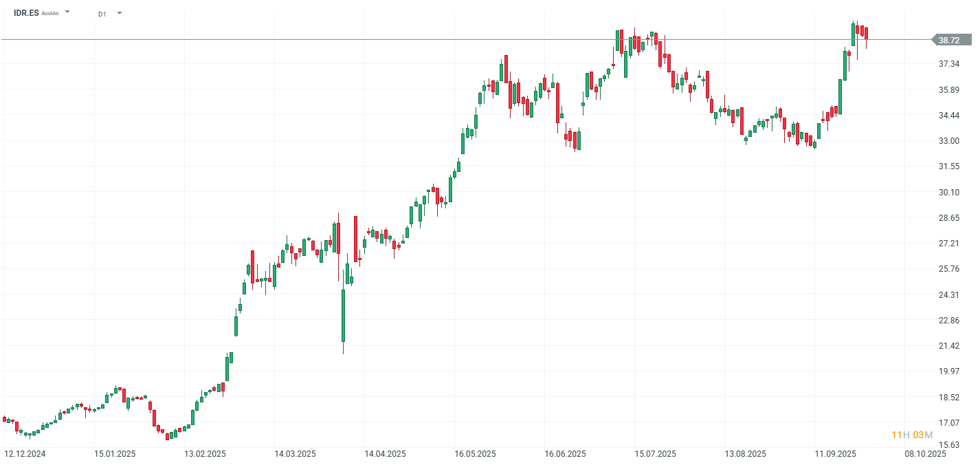Click the 14.04.2025 date axis label

[x=386, y=454]
